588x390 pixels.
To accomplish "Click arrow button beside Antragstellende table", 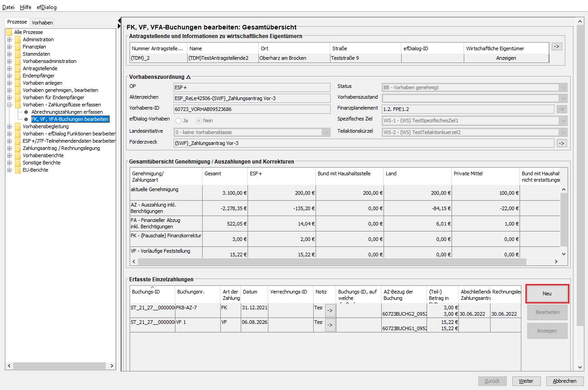I will pyautogui.click(x=557, y=46).
